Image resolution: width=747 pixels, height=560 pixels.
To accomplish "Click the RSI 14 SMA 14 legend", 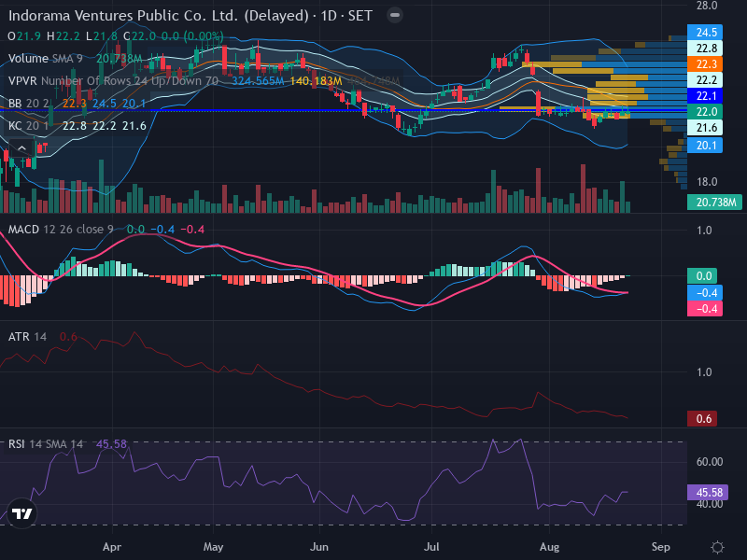I will [45, 444].
